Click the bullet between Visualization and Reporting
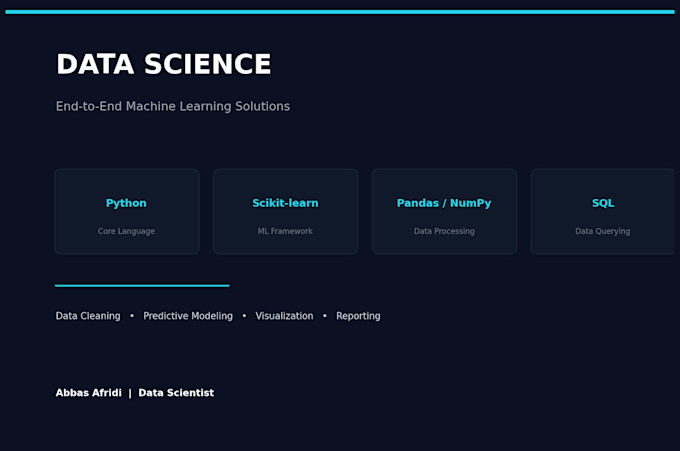The width and height of the screenshot is (680, 451). (x=325, y=316)
